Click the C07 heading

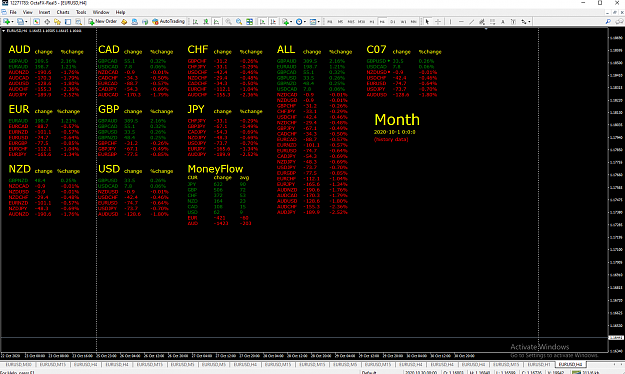pyautogui.click(x=376, y=49)
